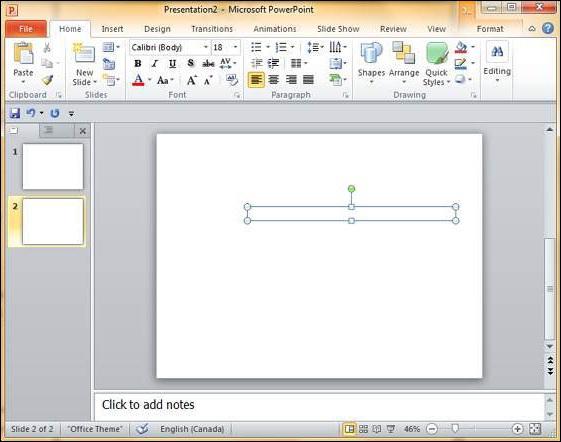The width and height of the screenshot is (561, 442).
Task: Switch to the Design tab
Action: pyautogui.click(x=157, y=29)
